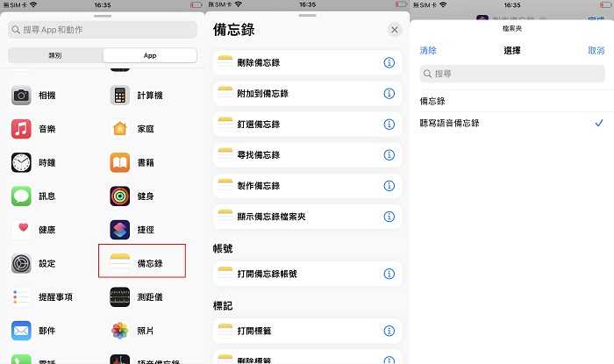This screenshot has height=364, width=614.
Task: Focus the 搜尋 App 和動作 search field
Action: tap(103, 30)
